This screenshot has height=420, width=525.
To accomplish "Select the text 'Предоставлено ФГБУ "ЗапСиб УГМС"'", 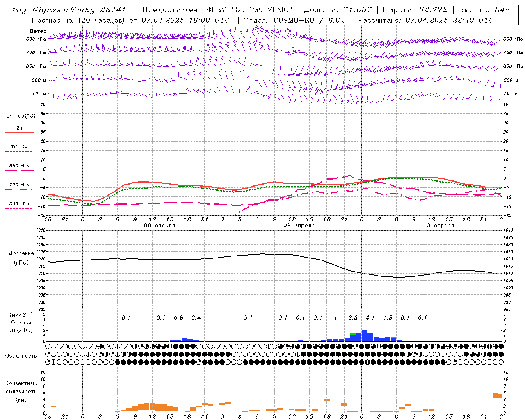I will tap(219, 10).
